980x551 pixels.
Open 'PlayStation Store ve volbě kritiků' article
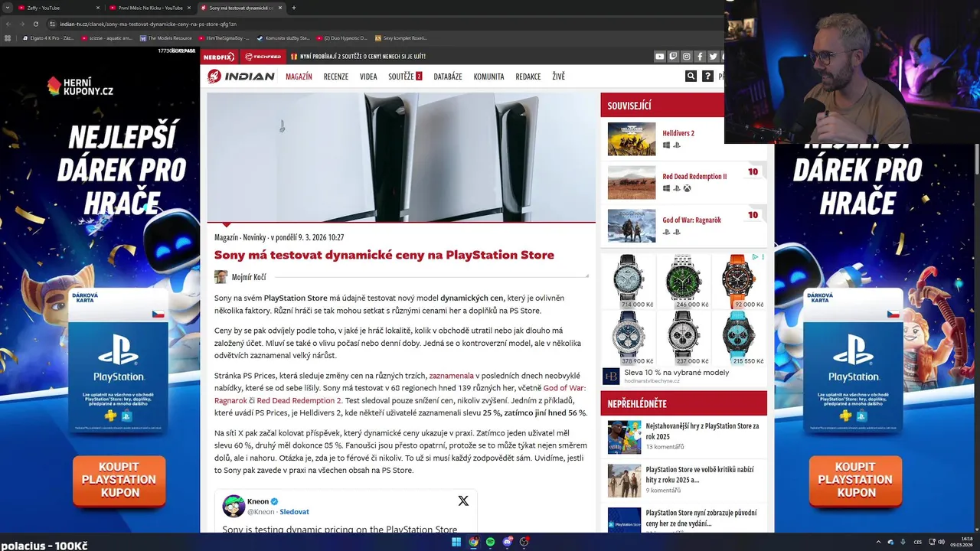click(700, 474)
